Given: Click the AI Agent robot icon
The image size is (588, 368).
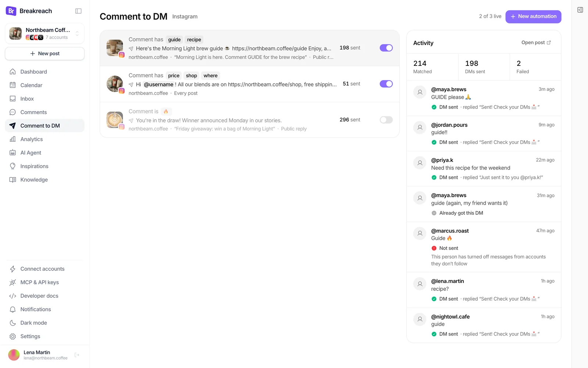Looking at the screenshot, I should pyautogui.click(x=13, y=153).
